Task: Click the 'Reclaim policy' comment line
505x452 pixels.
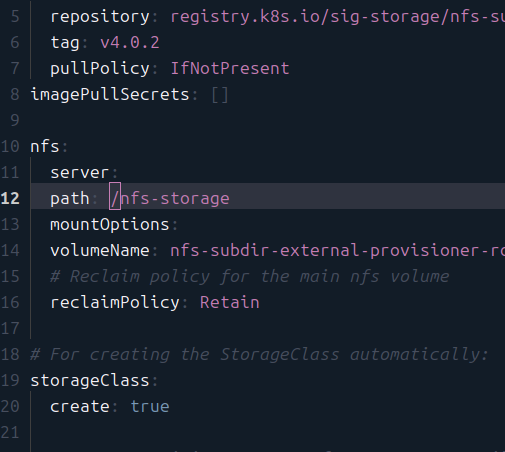Action: (249, 277)
